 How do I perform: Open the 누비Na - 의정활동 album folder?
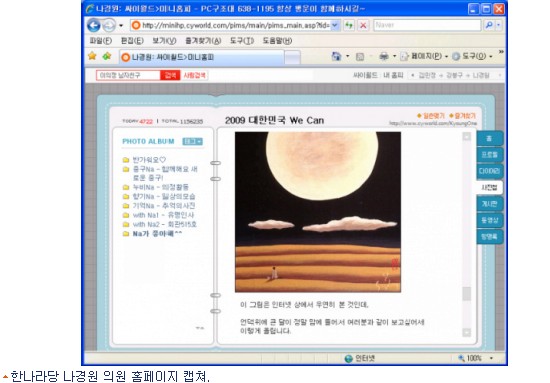tap(161, 187)
